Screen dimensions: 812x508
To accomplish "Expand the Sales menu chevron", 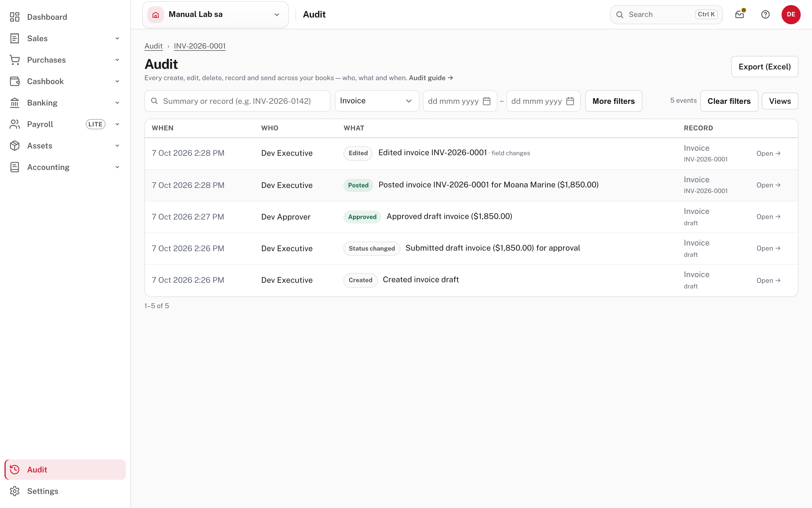I will pos(118,38).
